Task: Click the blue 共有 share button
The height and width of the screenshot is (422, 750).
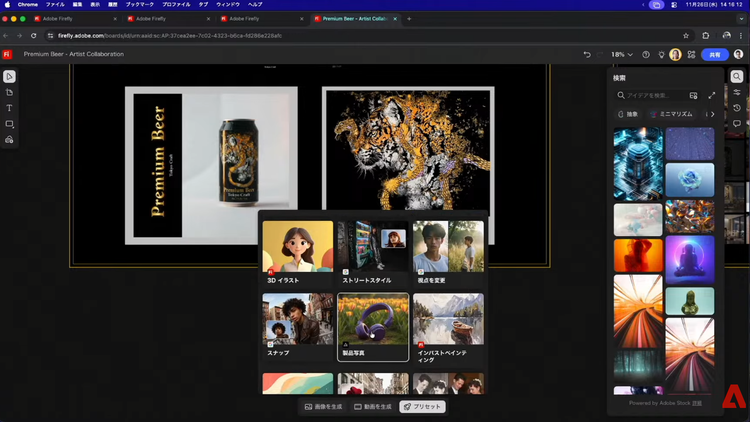Action: tap(714, 55)
